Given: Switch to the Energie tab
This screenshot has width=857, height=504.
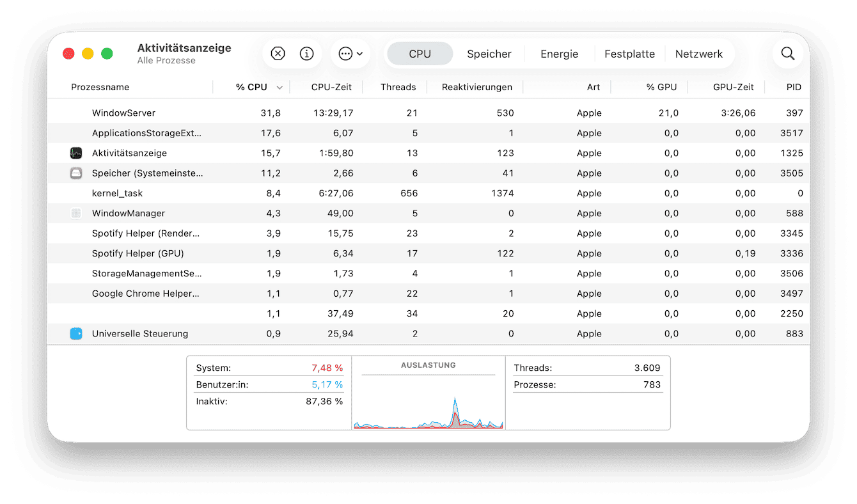Looking at the screenshot, I should click(559, 54).
